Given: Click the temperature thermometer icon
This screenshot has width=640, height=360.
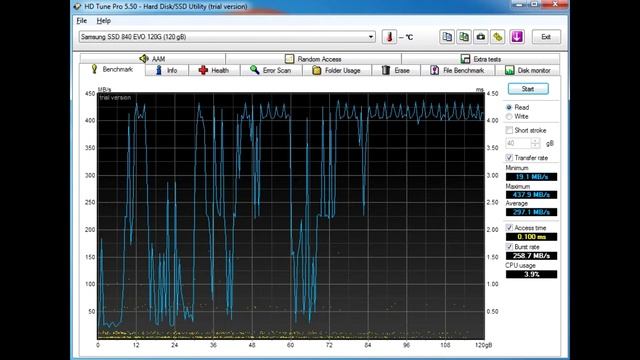Looking at the screenshot, I should point(389,37).
